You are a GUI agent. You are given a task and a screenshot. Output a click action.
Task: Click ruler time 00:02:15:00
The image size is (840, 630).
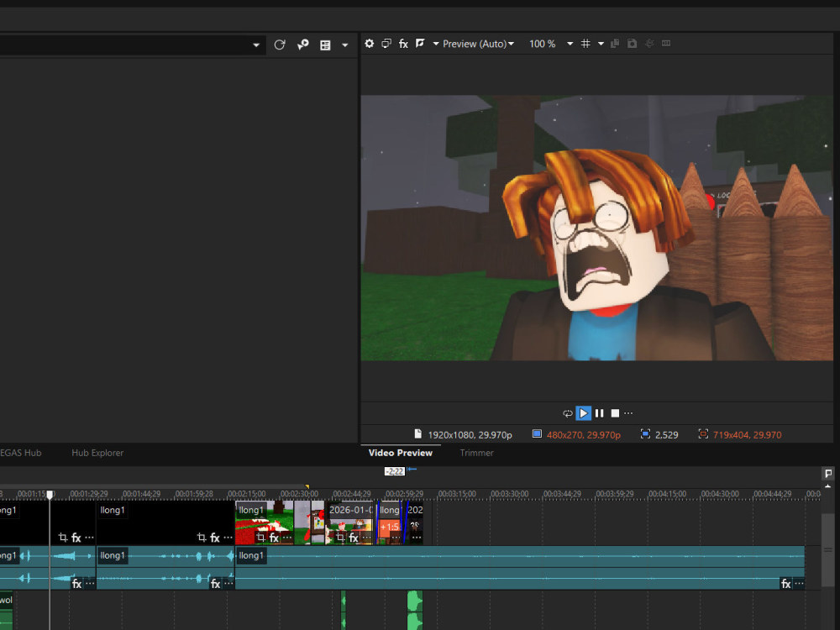coord(246,494)
